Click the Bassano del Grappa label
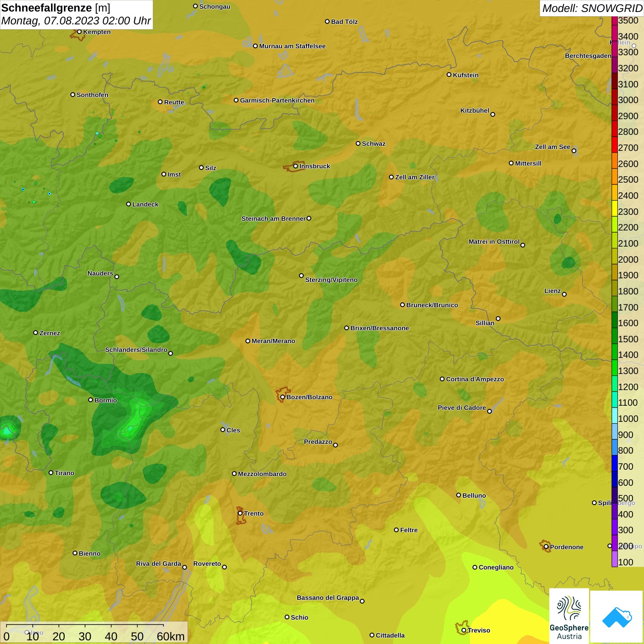644x644 pixels. (x=328, y=598)
